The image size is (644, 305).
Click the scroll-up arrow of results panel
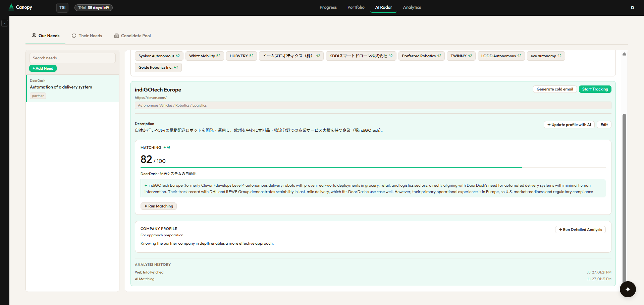click(x=624, y=54)
